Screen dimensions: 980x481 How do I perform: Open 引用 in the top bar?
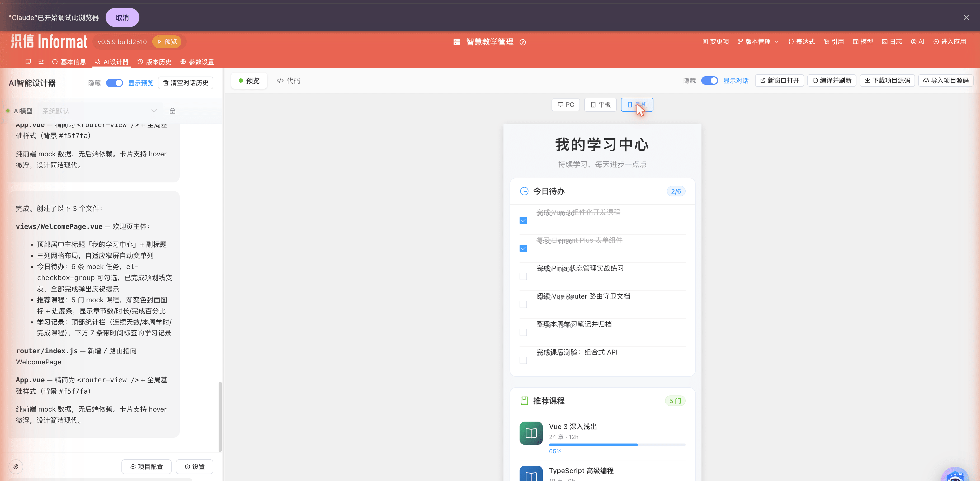(x=834, y=42)
